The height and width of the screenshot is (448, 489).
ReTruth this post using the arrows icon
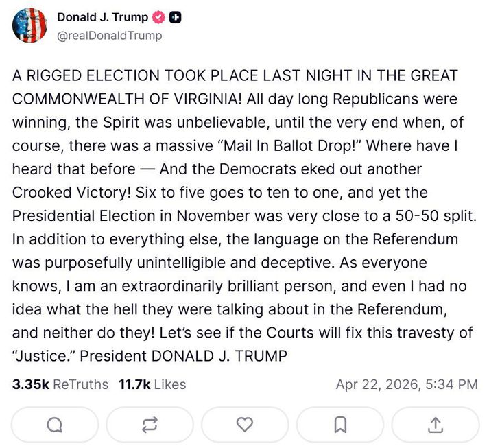(150, 425)
